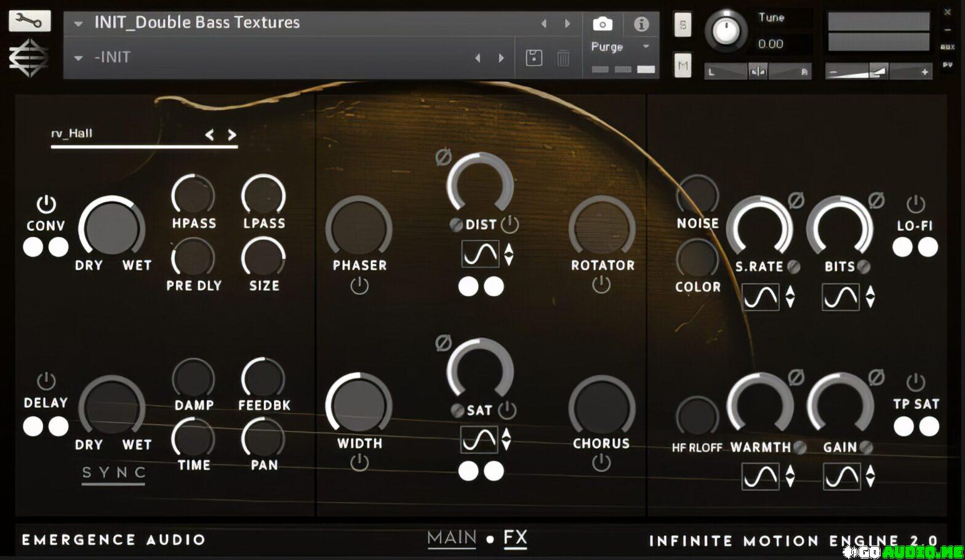Viewport: 965px width, 560px height.
Task: Click the Tune knob
Action: click(726, 30)
